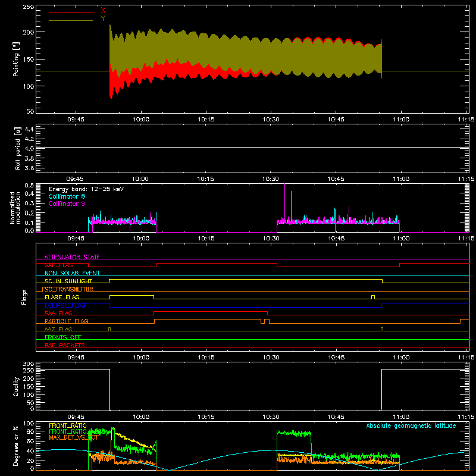Click 0.5 tick on Normalized modulation axis
476x476 pixels.
(29, 186)
